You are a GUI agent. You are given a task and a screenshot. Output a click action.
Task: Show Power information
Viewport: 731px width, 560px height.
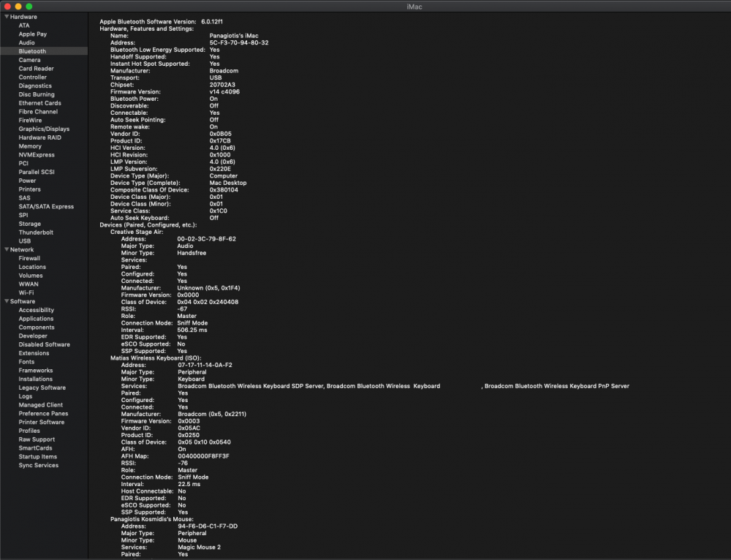pyautogui.click(x=27, y=181)
